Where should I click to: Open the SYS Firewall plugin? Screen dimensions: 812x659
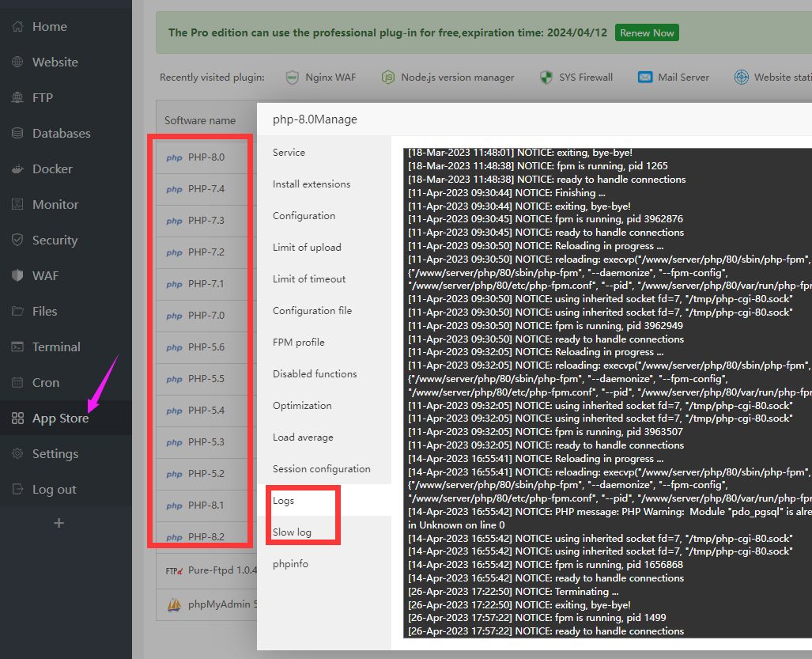click(x=576, y=77)
